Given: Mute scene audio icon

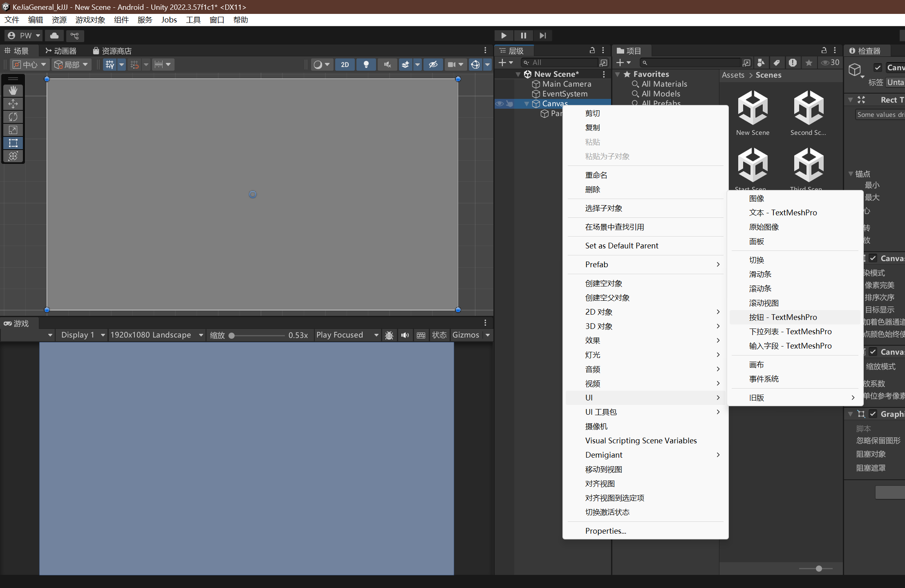Looking at the screenshot, I should pyautogui.click(x=387, y=65).
